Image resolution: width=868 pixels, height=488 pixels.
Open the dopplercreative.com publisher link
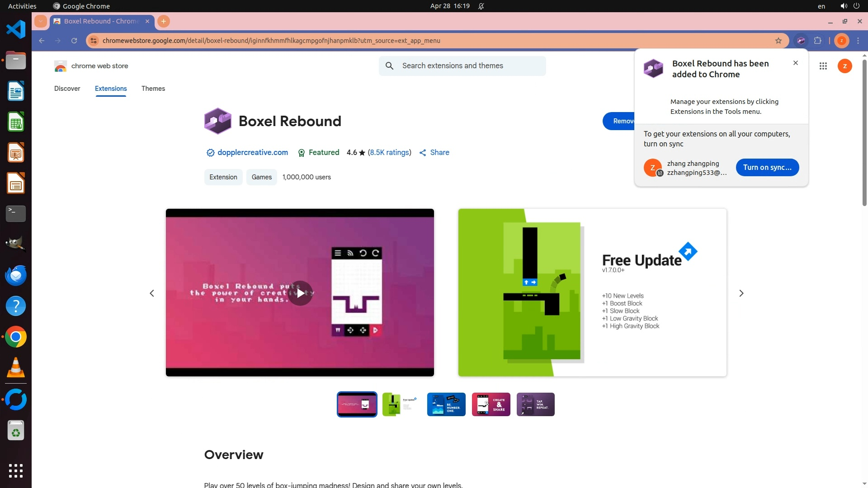coord(252,153)
